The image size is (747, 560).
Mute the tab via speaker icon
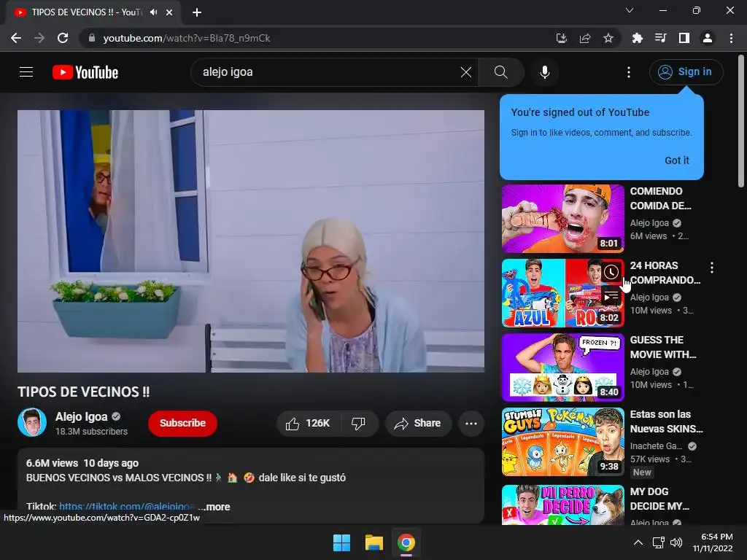(x=153, y=12)
